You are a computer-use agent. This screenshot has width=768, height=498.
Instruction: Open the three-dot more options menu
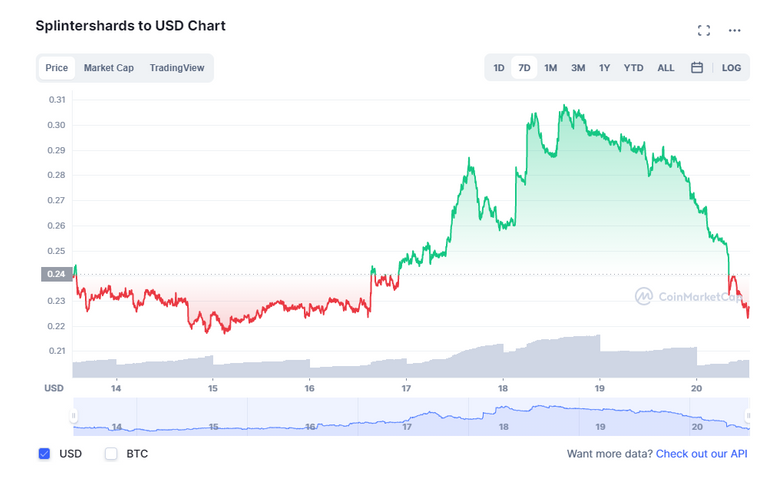pos(735,30)
